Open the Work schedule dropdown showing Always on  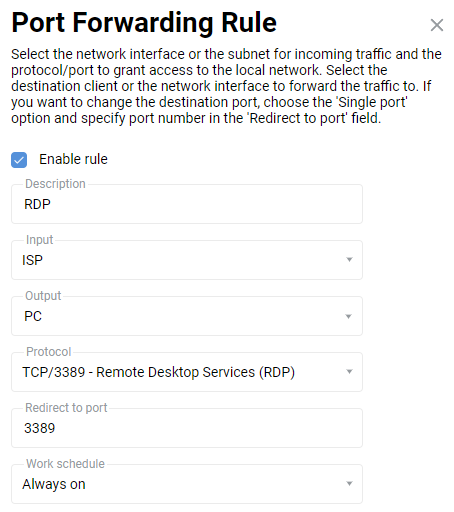187,484
